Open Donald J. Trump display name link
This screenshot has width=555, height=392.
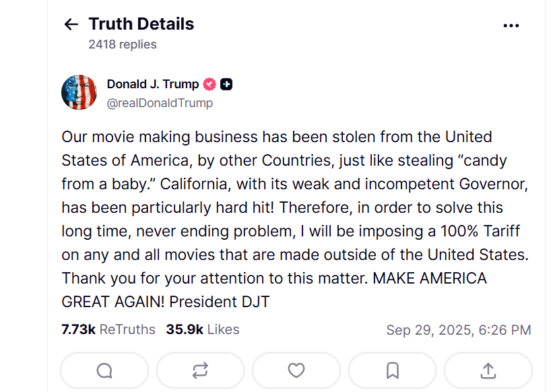tap(153, 84)
